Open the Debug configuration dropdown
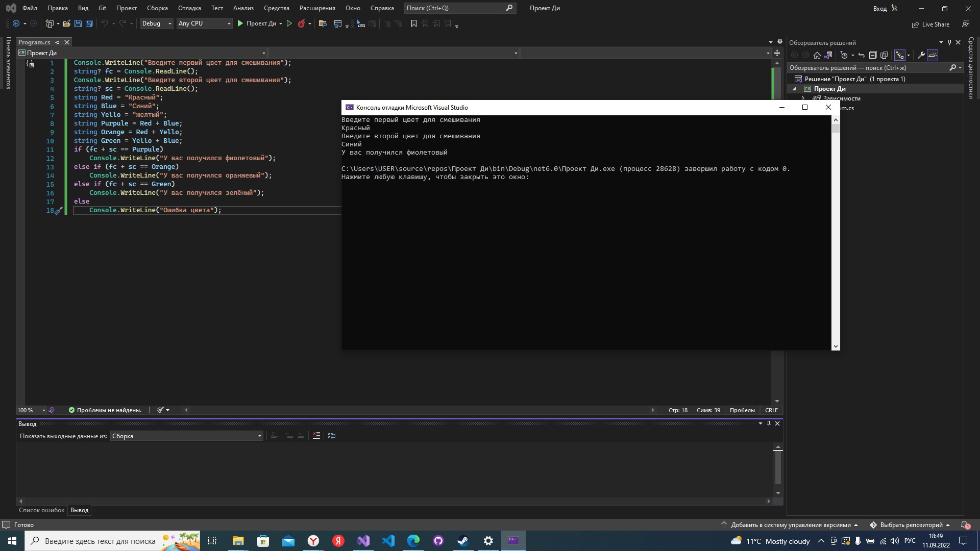 click(x=156, y=23)
